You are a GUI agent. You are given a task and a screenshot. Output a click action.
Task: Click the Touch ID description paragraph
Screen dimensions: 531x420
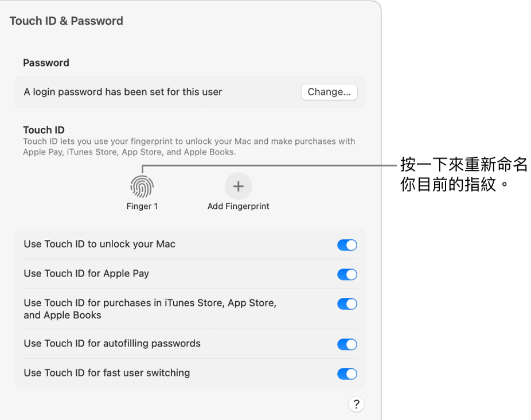tap(189, 146)
